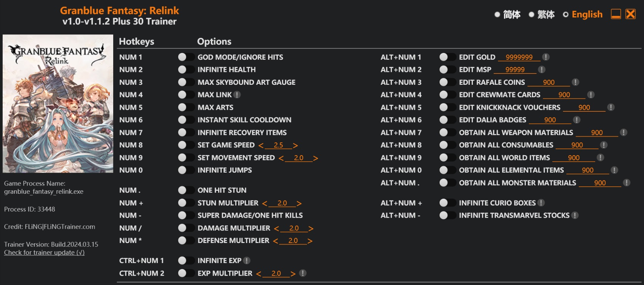Increase SET GAME SPEED with right arrow
The height and width of the screenshot is (285, 644).
295,145
